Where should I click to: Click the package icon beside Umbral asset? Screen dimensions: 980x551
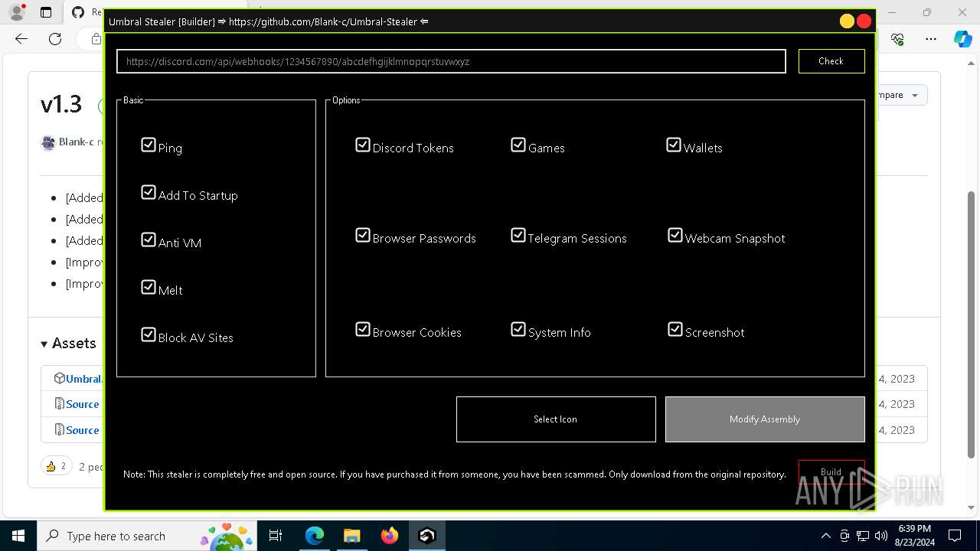59,378
